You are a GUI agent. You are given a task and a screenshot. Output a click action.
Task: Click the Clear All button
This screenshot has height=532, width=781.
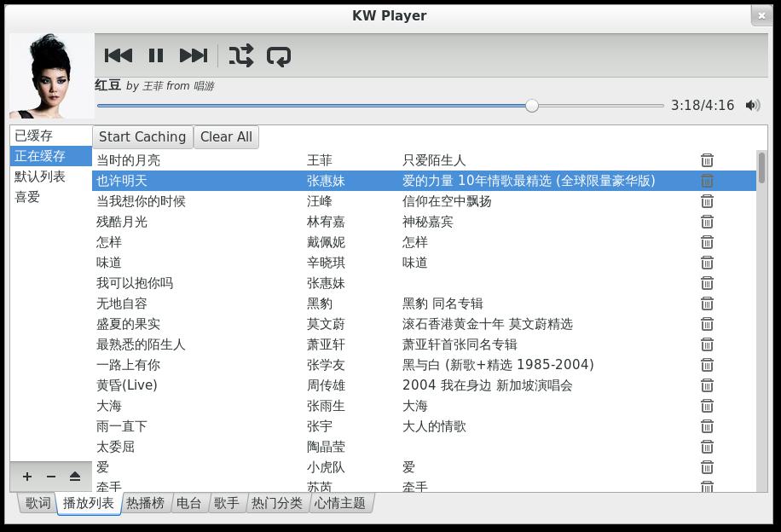pos(226,136)
